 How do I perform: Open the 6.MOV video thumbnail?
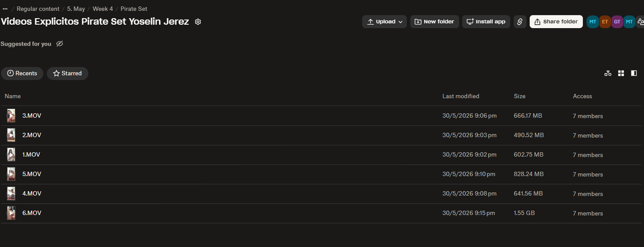tap(11, 213)
